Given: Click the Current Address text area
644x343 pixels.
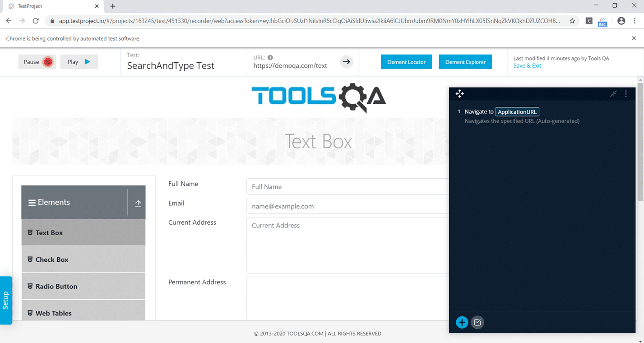Looking at the screenshot, I should click(348, 245).
